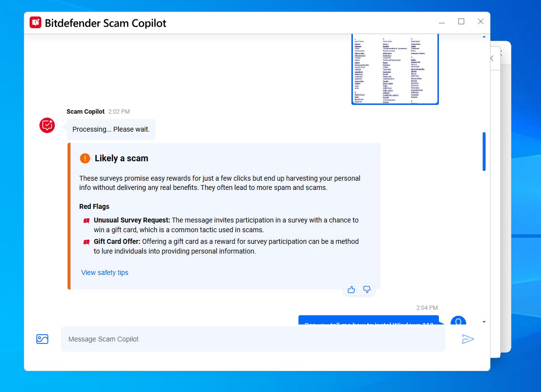The image size is (541, 392).
Task: Click the thumbs up feedback icon
Action: click(351, 290)
